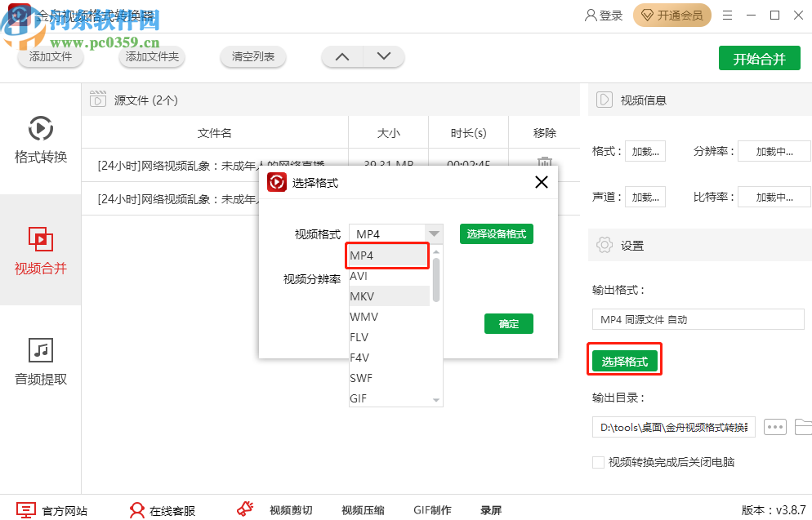Move selected file up with the arrow
The width and height of the screenshot is (812, 520).
click(342, 56)
